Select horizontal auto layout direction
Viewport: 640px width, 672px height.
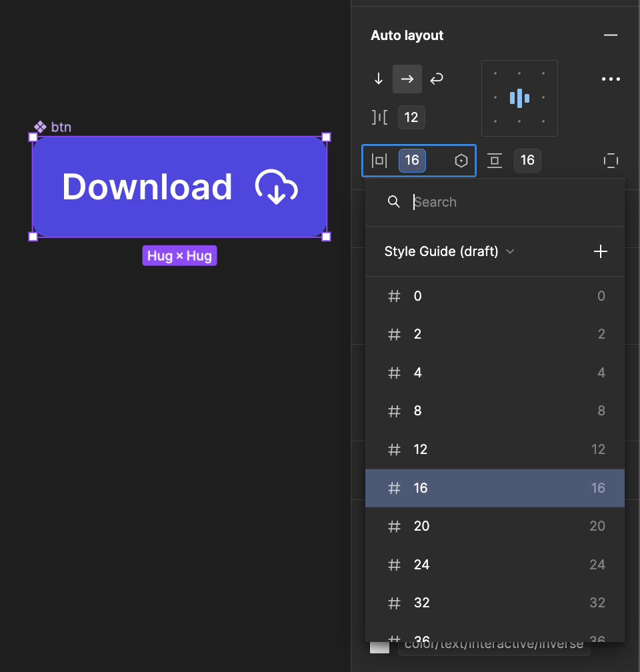coord(407,79)
